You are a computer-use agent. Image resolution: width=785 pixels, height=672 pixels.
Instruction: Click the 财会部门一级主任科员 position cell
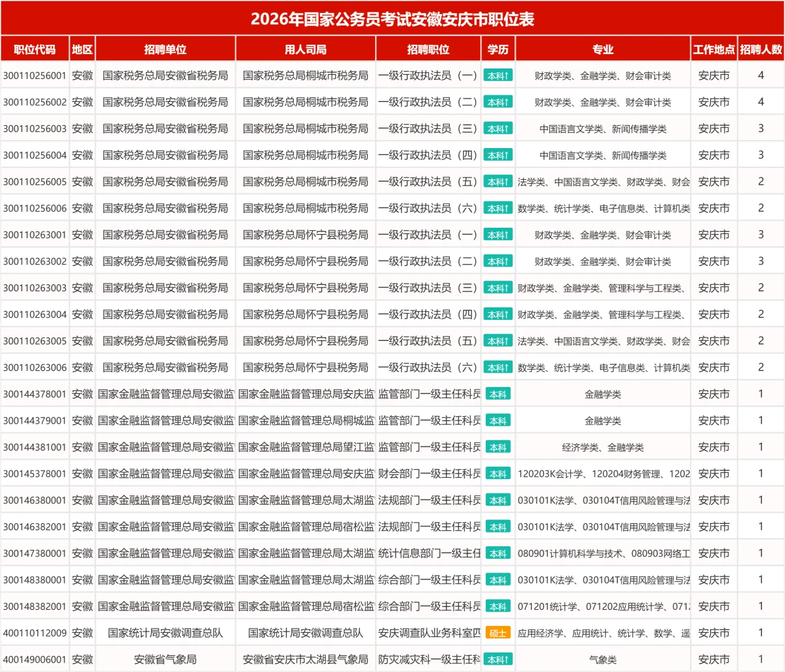[429, 474]
